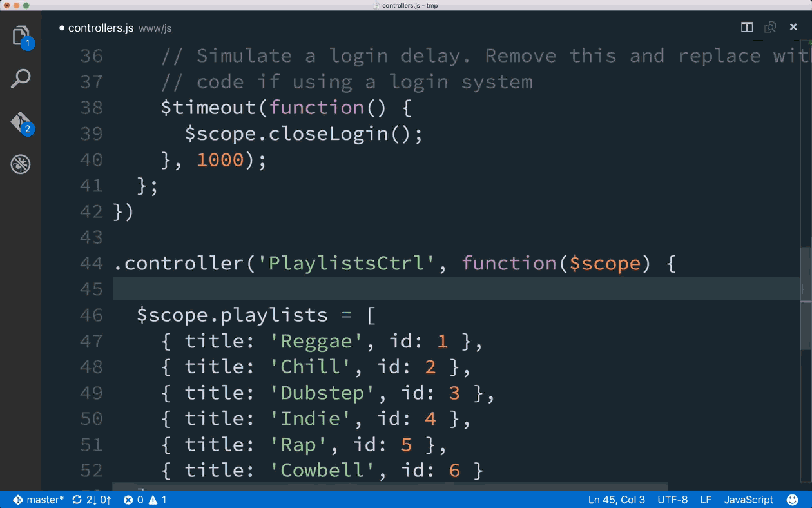The image size is (812, 508).
Task: Open the preview search icon in the editor toolbar
Action: tap(770, 27)
